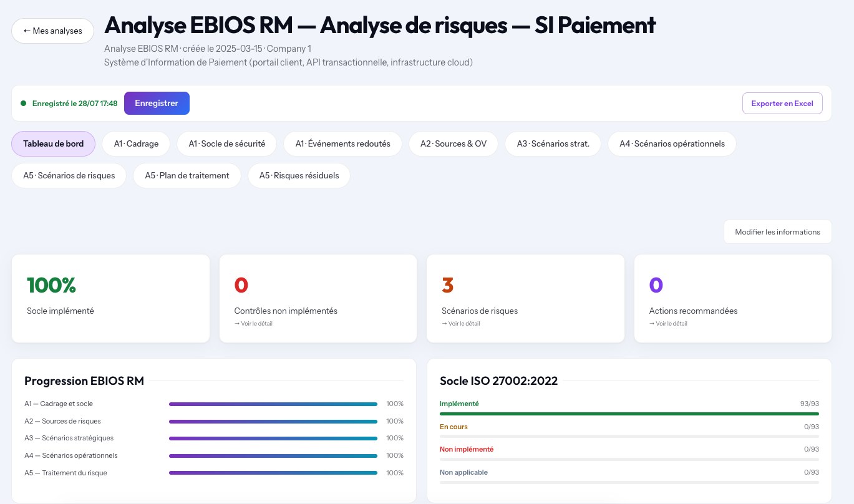Click the 3 Scénarios de risques value

pos(447,285)
